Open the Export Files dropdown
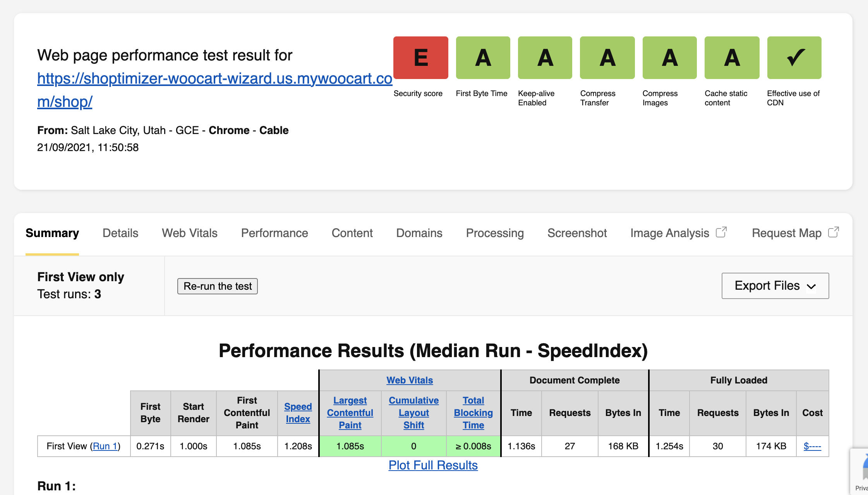The image size is (868, 495). (775, 286)
